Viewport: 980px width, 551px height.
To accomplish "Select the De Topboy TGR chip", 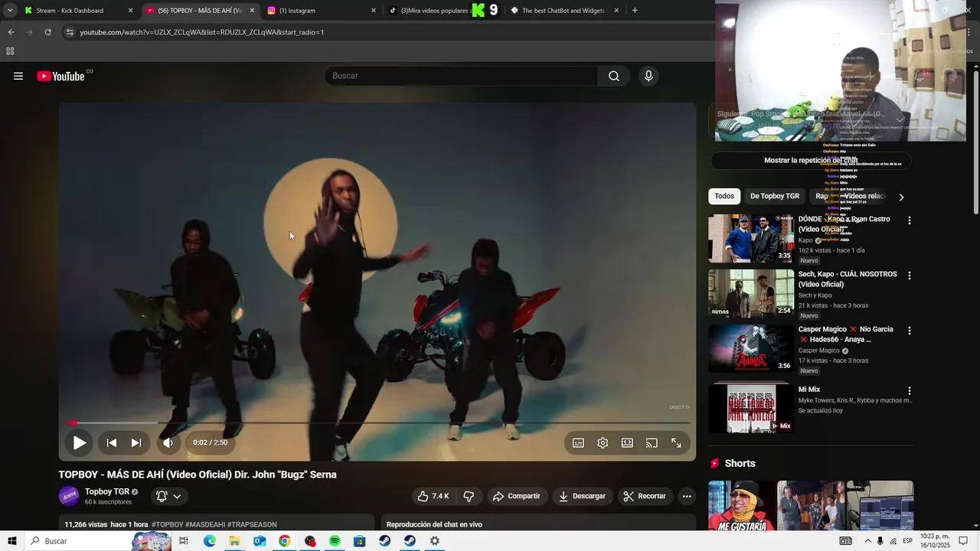I will coord(775,196).
